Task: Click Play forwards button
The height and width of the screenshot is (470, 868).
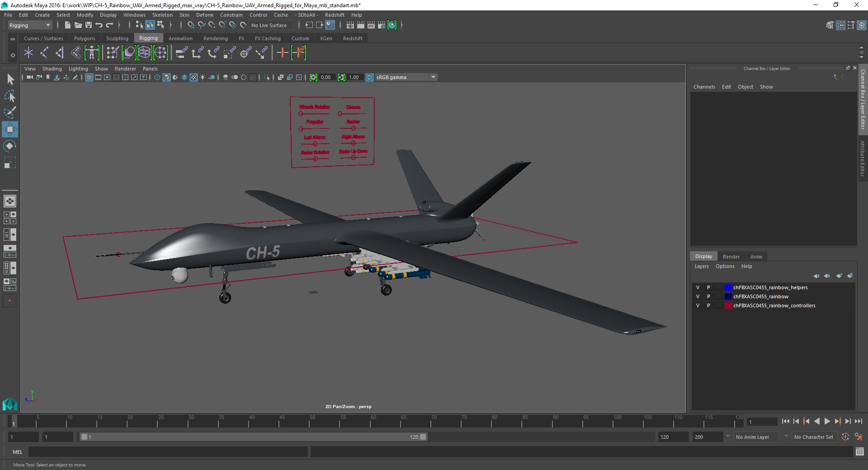Action: pos(827,421)
